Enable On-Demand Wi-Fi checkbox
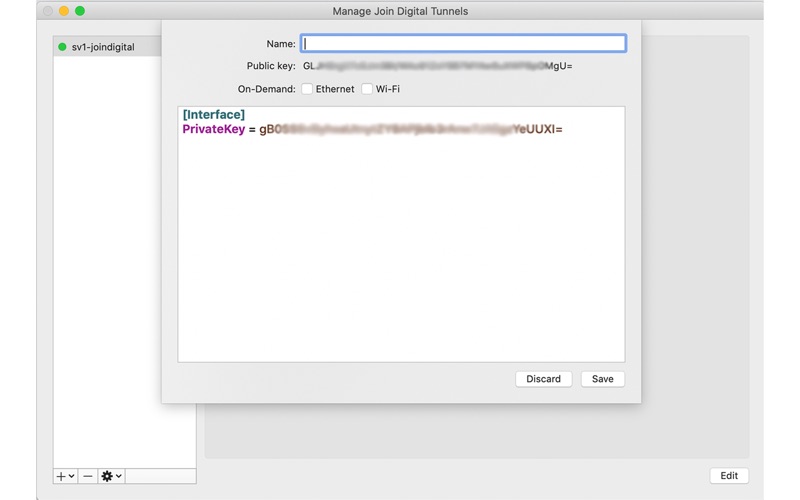 367,89
